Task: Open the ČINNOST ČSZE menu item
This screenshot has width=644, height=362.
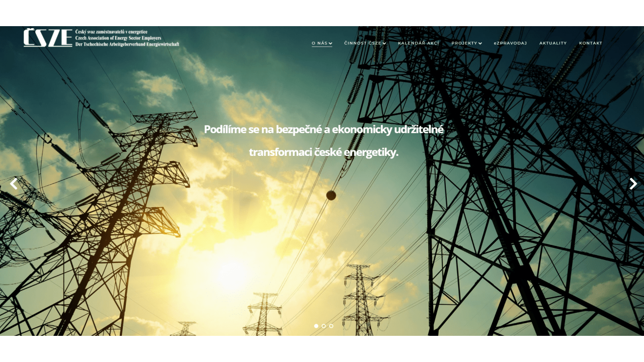Action: point(362,43)
